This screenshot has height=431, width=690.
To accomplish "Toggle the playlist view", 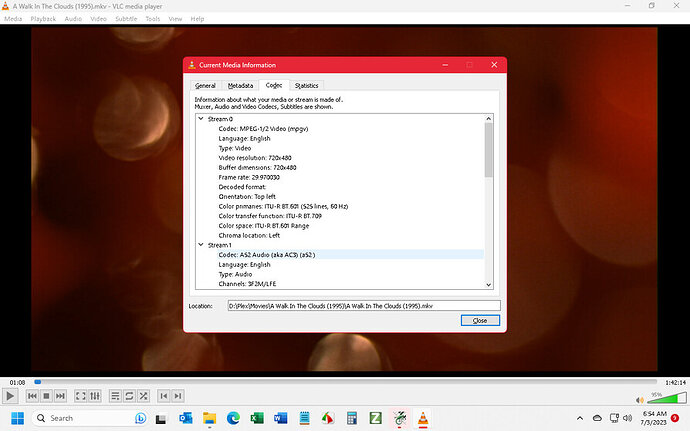I will tap(115, 396).
